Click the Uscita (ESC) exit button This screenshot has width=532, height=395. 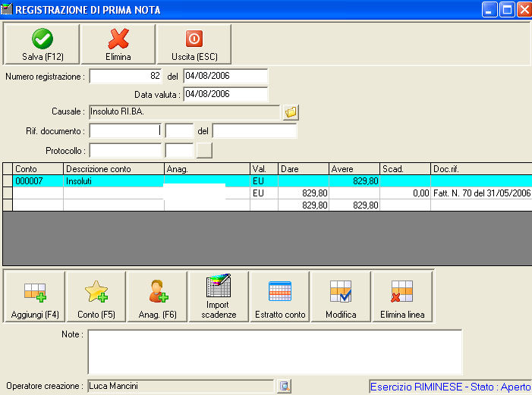coord(194,44)
